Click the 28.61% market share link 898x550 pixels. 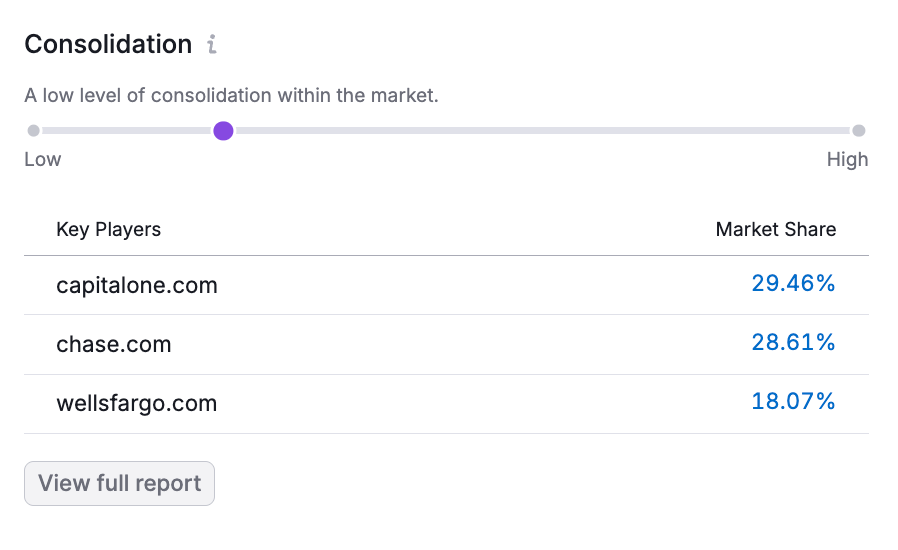793,343
